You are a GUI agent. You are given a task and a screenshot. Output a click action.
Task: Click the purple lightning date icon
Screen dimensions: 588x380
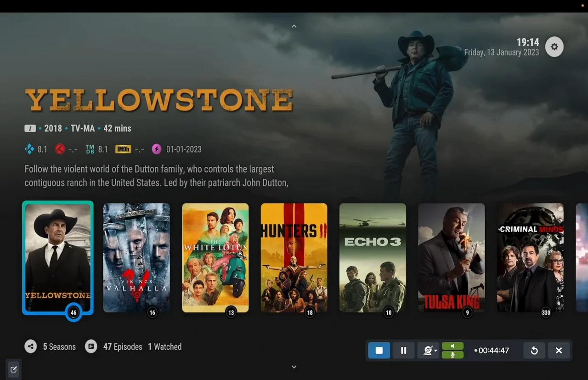click(157, 149)
